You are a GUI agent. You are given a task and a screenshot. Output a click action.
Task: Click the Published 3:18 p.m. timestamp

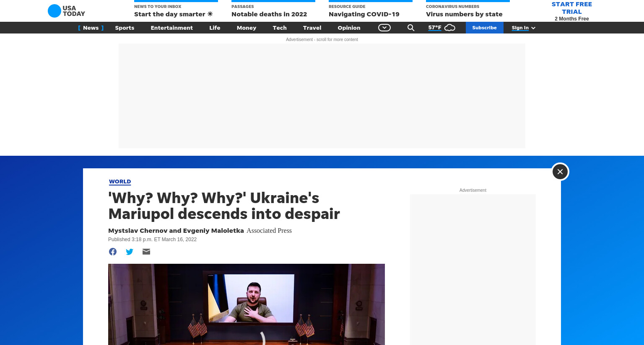click(152, 239)
